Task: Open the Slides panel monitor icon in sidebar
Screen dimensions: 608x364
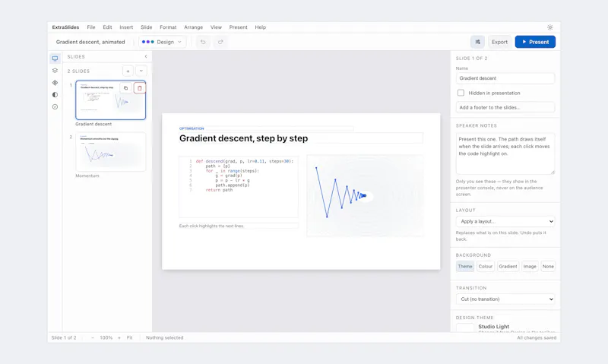Action: pos(55,59)
